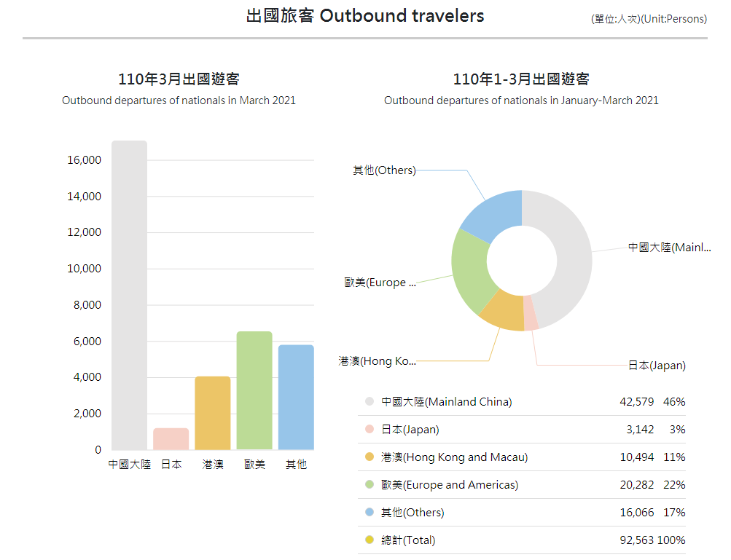Click the 其他(Others) callout label above donut
Screen dimensions: 731x560
pyautogui.click(x=384, y=170)
